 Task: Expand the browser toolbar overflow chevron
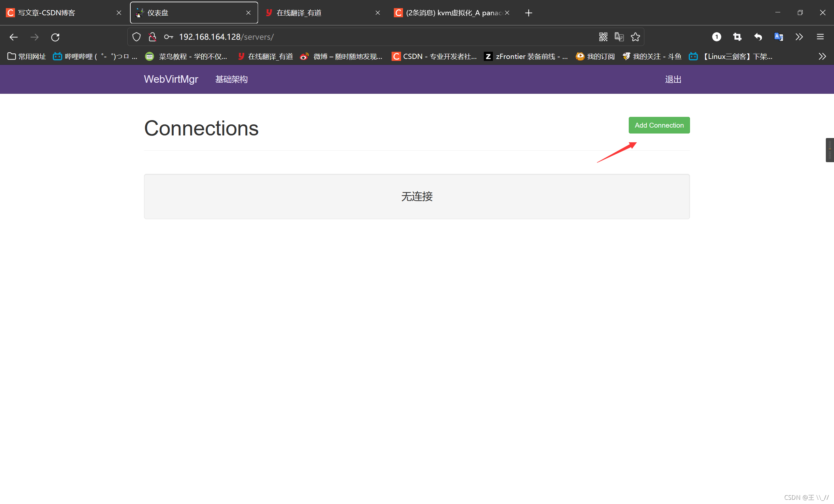[x=799, y=37]
